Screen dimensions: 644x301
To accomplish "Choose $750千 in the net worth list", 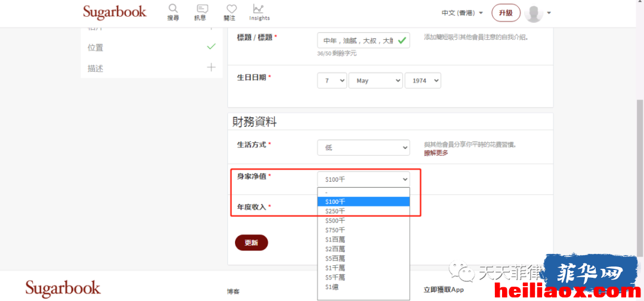I will 364,230.
